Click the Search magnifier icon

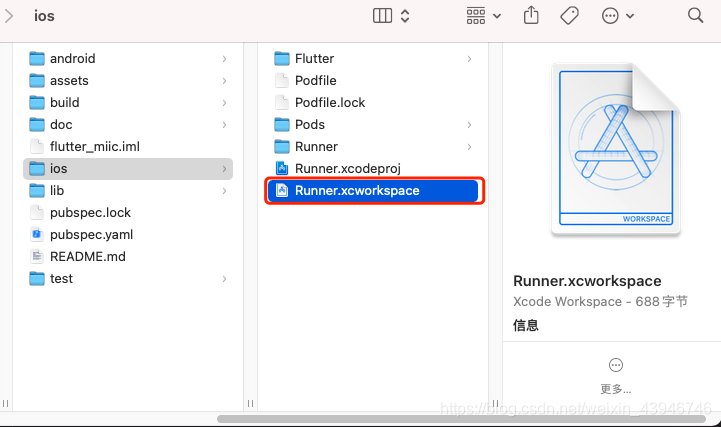click(x=695, y=16)
